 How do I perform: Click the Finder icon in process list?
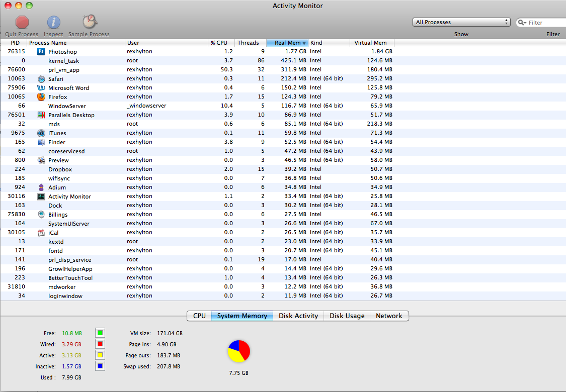(41, 142)
